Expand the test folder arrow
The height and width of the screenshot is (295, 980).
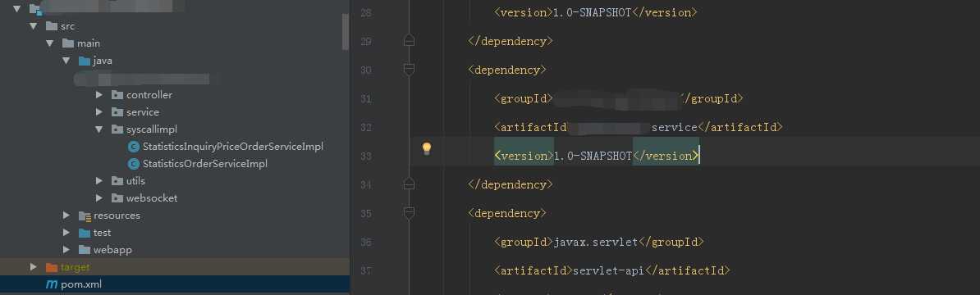pos(66,233)
